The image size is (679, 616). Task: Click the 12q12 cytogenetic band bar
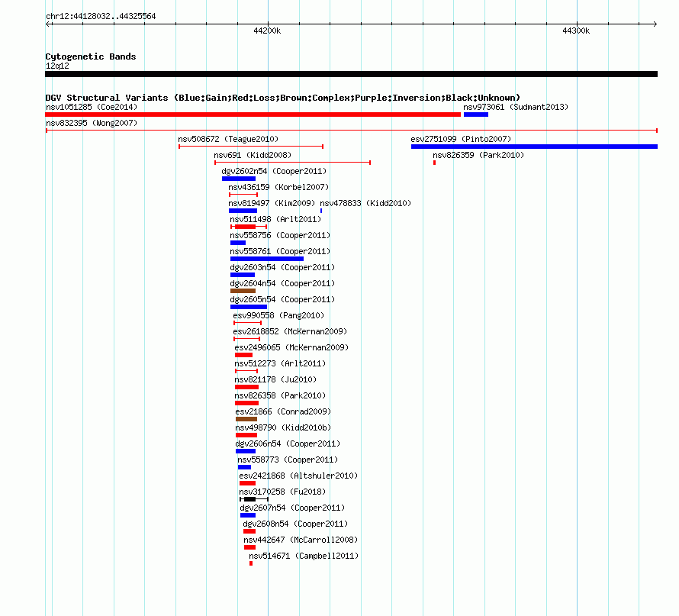point(351,74)
